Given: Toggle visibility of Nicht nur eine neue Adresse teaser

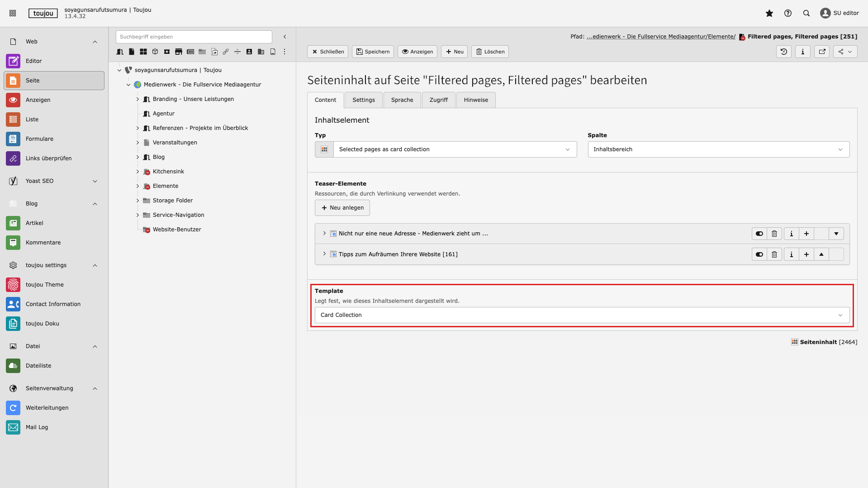Looking at the screenshot, I should coord(759,234).
